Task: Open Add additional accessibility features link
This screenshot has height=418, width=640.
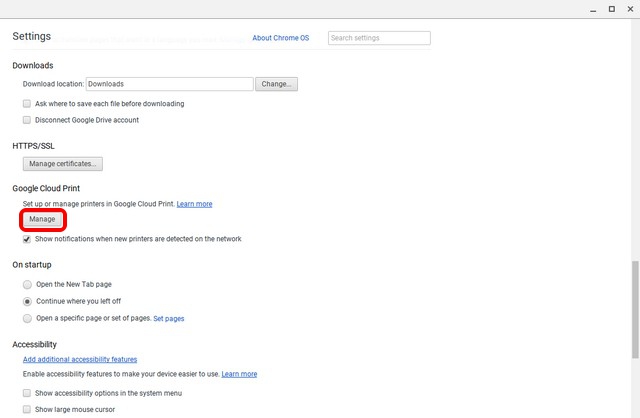Action: 80,360
